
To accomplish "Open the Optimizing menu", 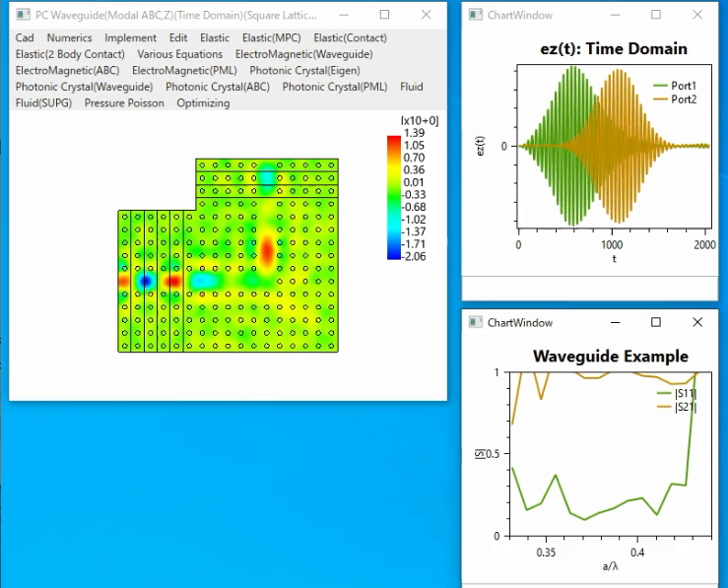I will [203, 103].
